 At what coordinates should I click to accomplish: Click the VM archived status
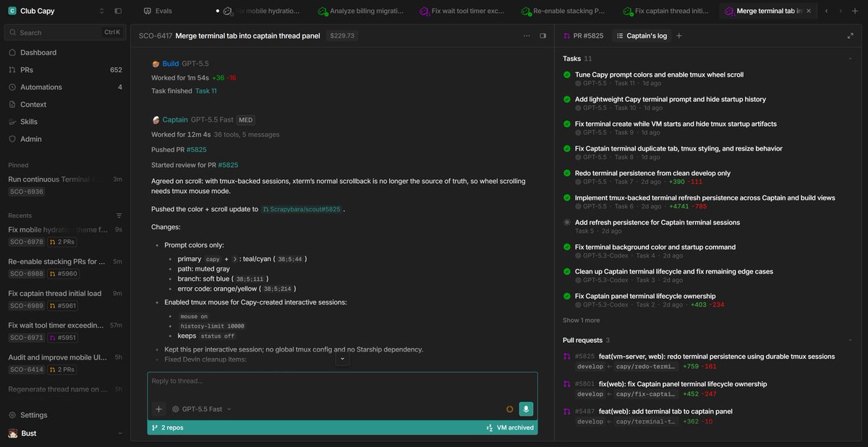tap(510, 427)
